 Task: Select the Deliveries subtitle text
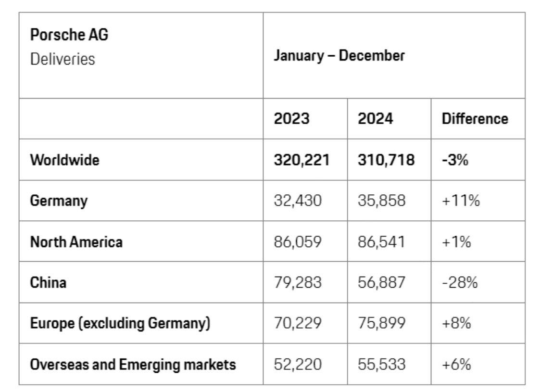coord(63,59)
